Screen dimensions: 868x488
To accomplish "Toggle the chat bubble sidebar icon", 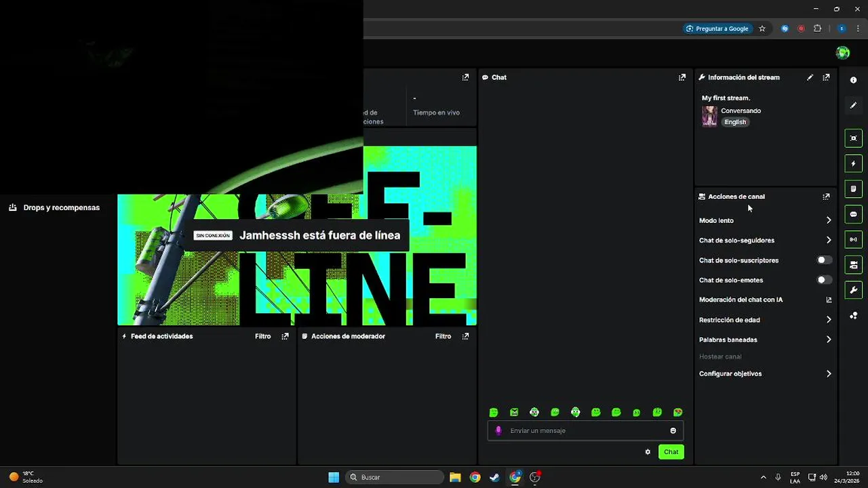I will [x=853, y=214].
